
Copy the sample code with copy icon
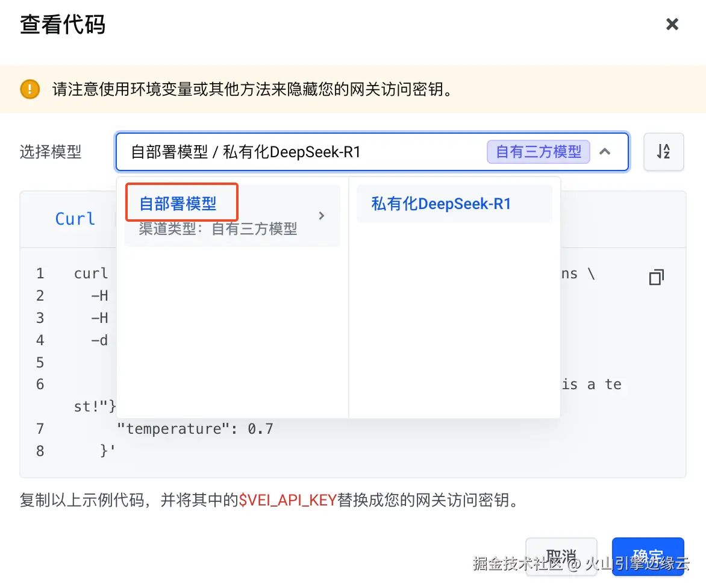coord(657,277)
